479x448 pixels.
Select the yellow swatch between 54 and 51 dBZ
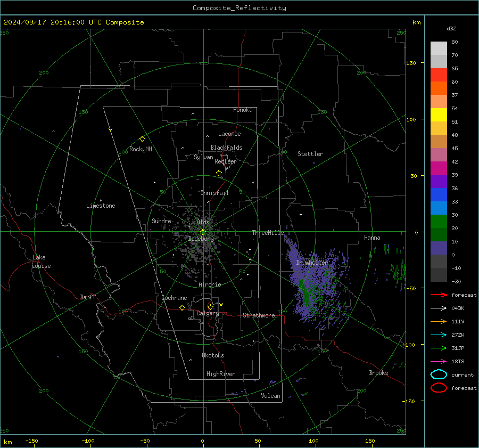pyautogui.click(x=439, y=115)
